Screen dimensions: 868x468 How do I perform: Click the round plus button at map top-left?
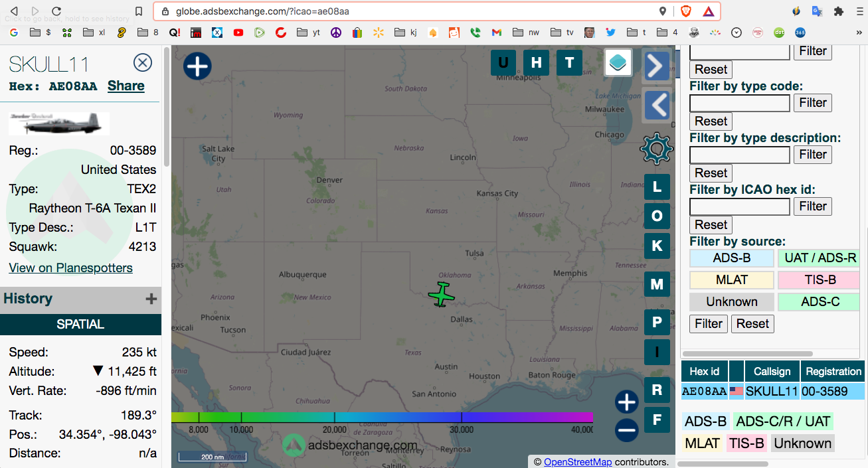197,66
